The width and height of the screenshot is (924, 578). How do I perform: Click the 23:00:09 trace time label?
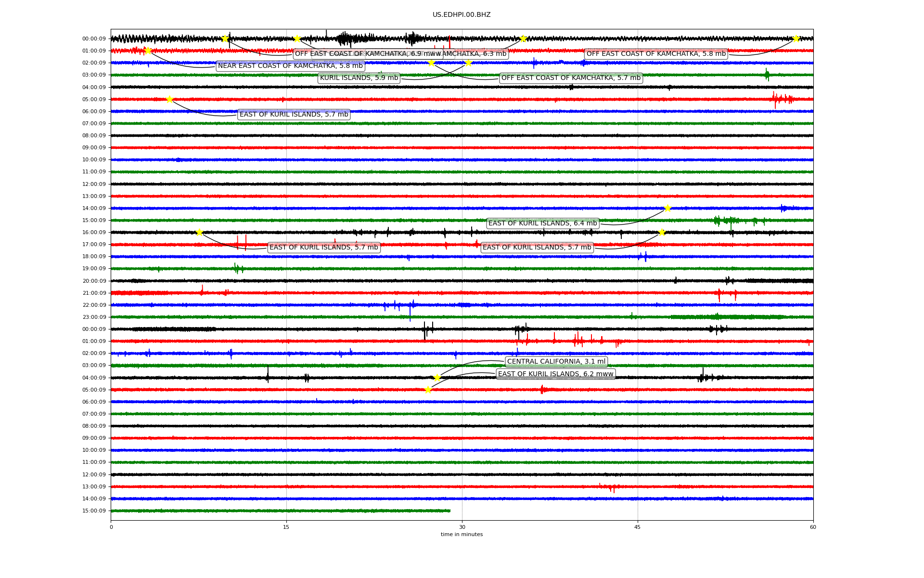coord(94,317)
